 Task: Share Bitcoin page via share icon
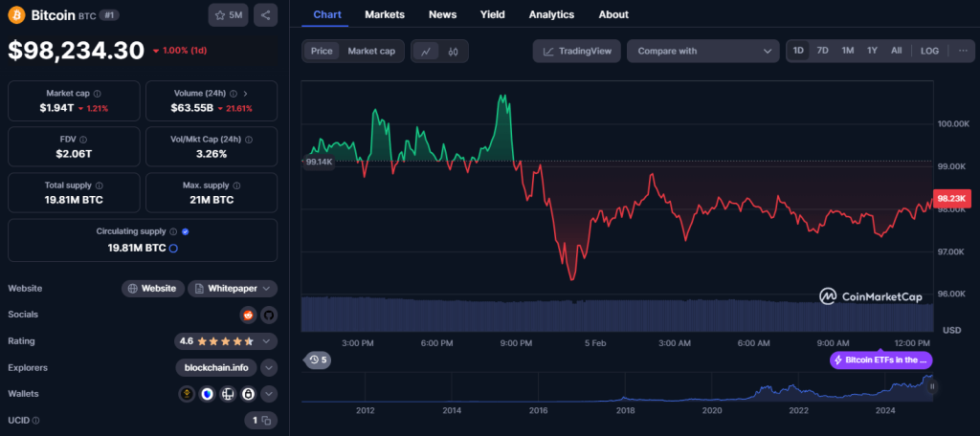point(265,14)
